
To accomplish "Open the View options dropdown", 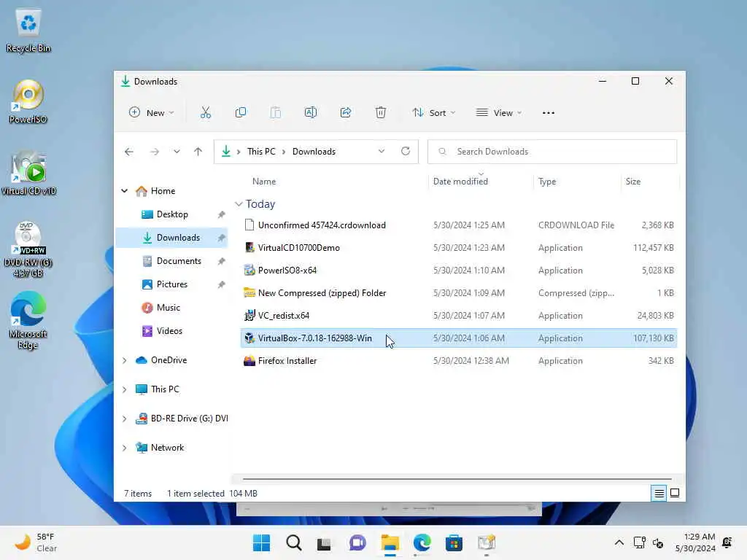I will [499, 113].
